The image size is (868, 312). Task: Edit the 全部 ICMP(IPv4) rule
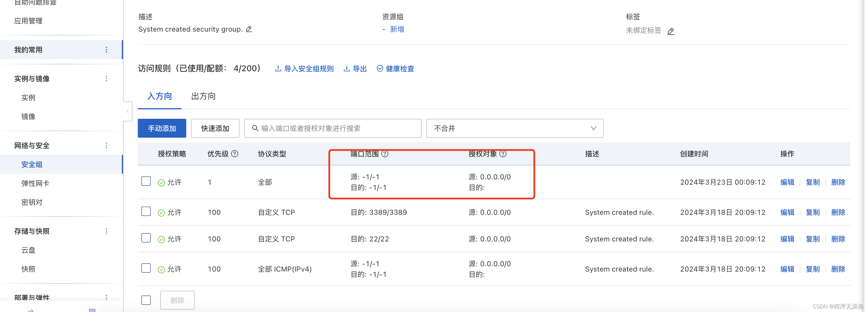787,269
